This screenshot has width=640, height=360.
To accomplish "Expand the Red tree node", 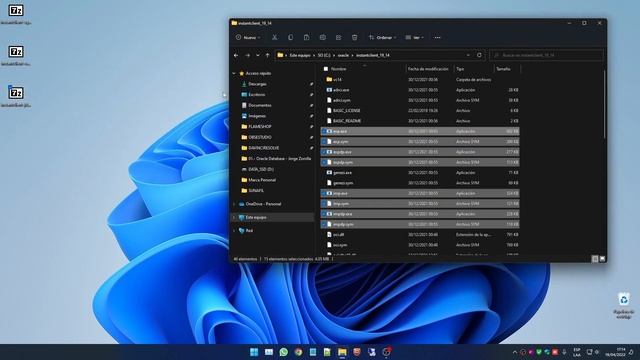I will 234,231.
